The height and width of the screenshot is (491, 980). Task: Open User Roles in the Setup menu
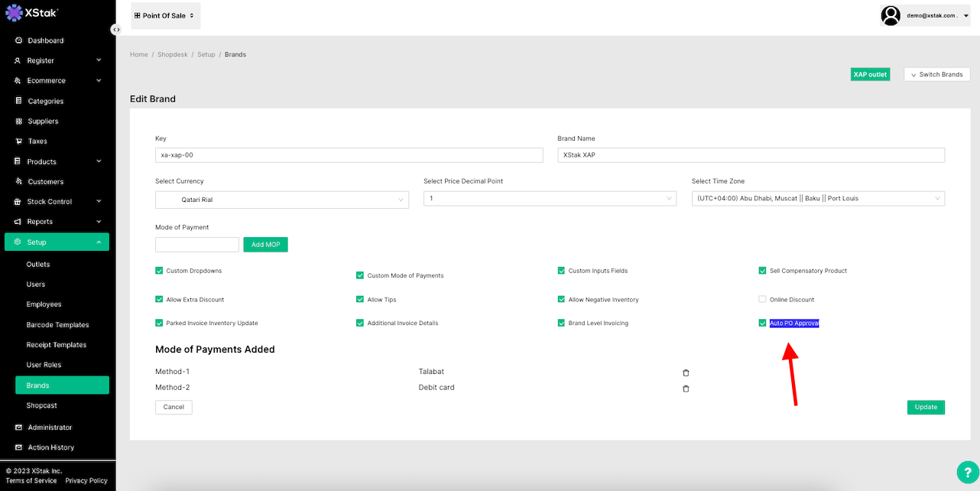(x=44, y=365)
